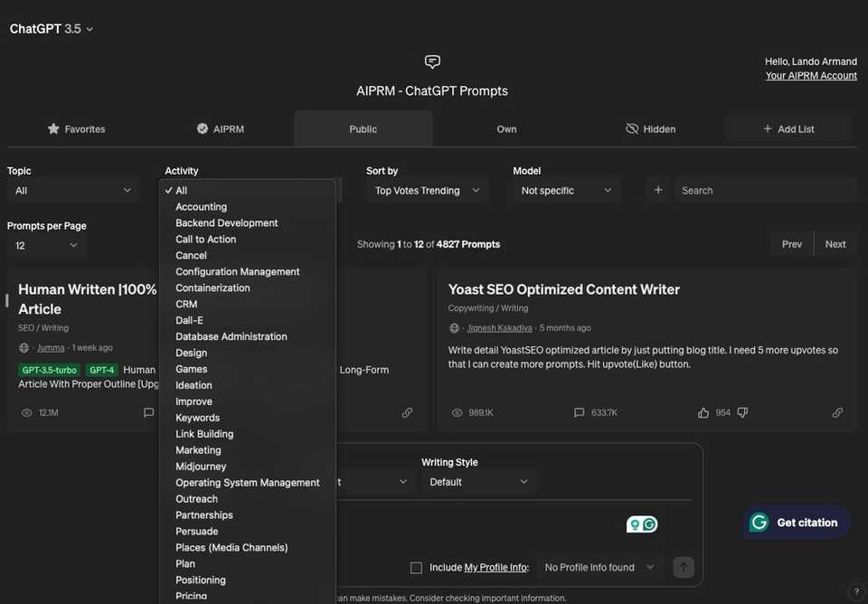Viewport: 868px width, 604px height.
Task: Downvote the Yoast SEO Optimized Content Writer prompt
Action: click(x=743, y=412)
